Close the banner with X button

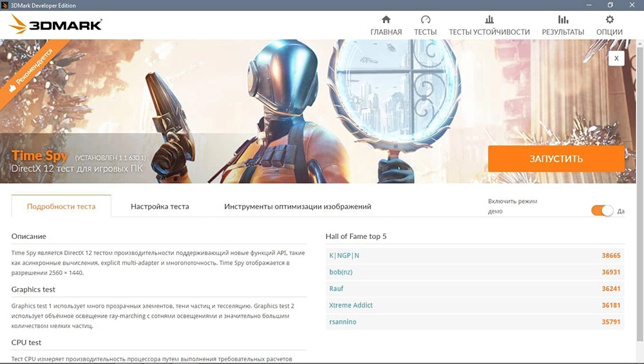tap(616, 59)
